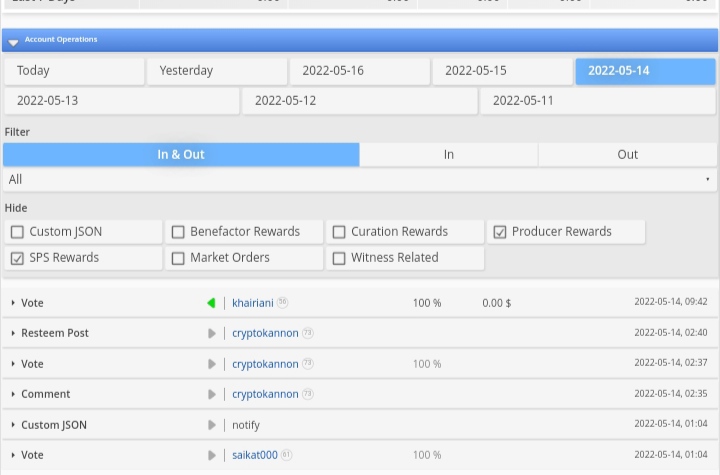The image size is (720, 475).
Task: Uncheck SPS Rewards checkbox
Action: pyautogui.click(x=17, y=258)
